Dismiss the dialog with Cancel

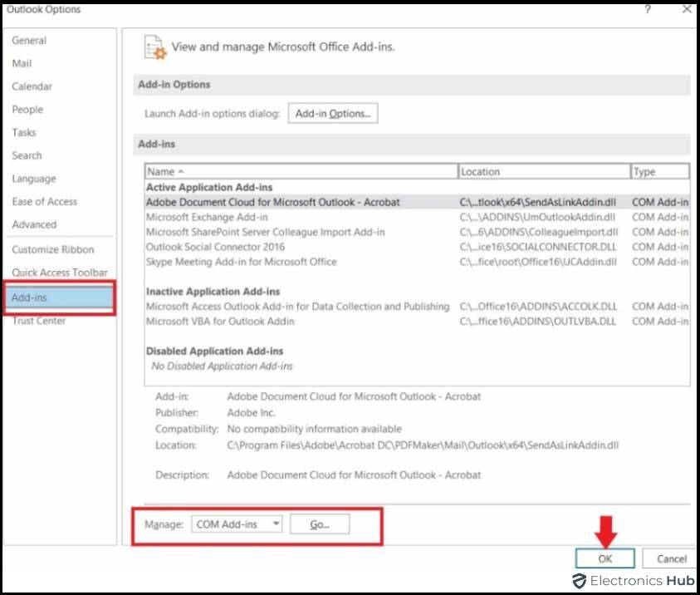click(x=669, y=558)
